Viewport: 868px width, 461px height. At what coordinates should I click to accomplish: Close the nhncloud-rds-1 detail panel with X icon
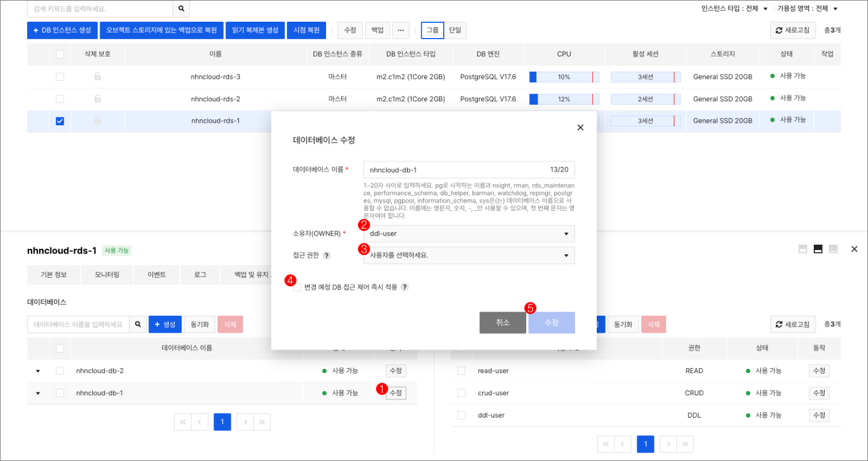[x=854, y=248]
